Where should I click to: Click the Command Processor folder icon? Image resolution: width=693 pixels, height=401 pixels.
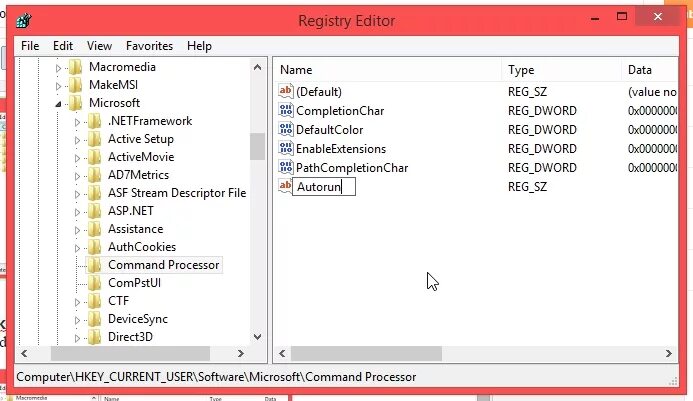(x=95, y=265)
